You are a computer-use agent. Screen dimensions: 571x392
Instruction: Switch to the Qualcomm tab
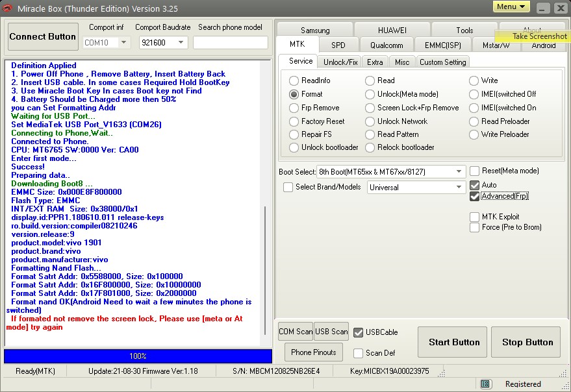[x=387, y=45]
